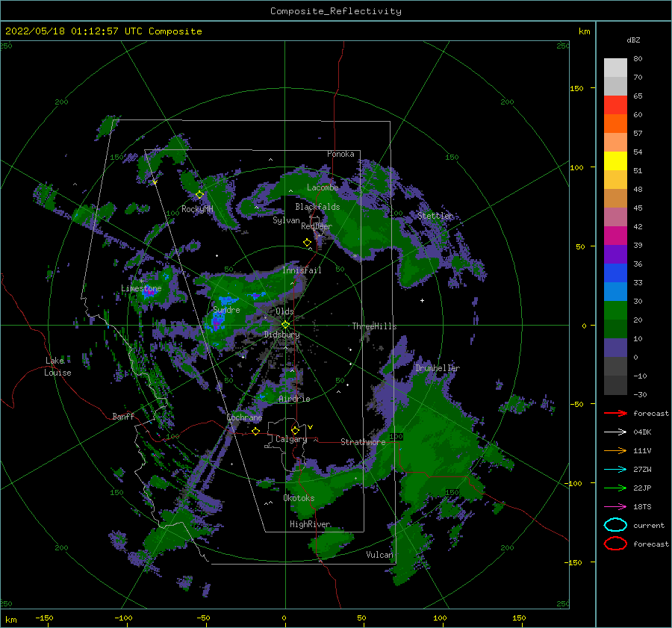The width and height of the screenshot is (672, 628).
Task: Select the ThreeHills map label
Action: pos(374,326)
